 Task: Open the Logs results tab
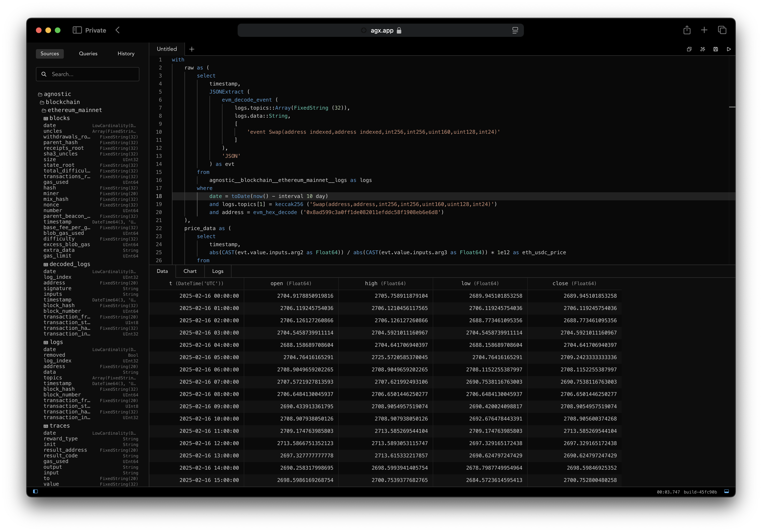click(x=217, y=271)
